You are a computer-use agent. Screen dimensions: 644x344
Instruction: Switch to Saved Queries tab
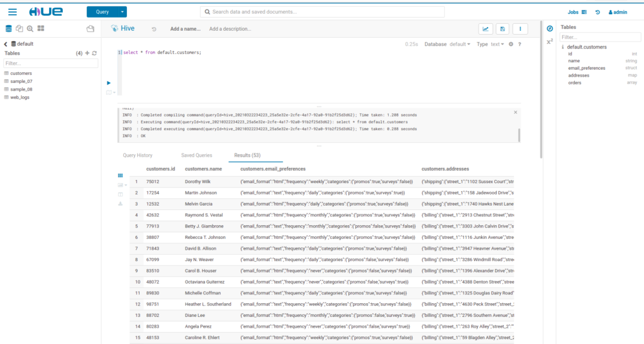coord(197,155)
